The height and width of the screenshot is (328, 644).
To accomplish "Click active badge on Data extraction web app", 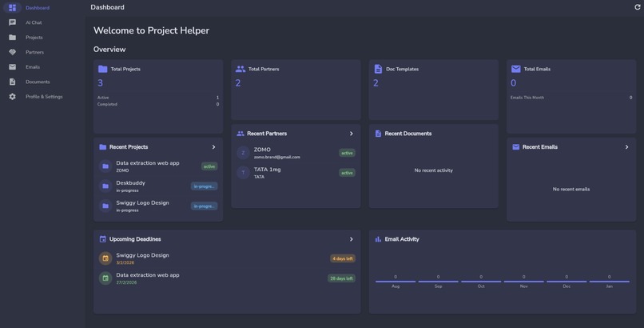I will 209,166.
